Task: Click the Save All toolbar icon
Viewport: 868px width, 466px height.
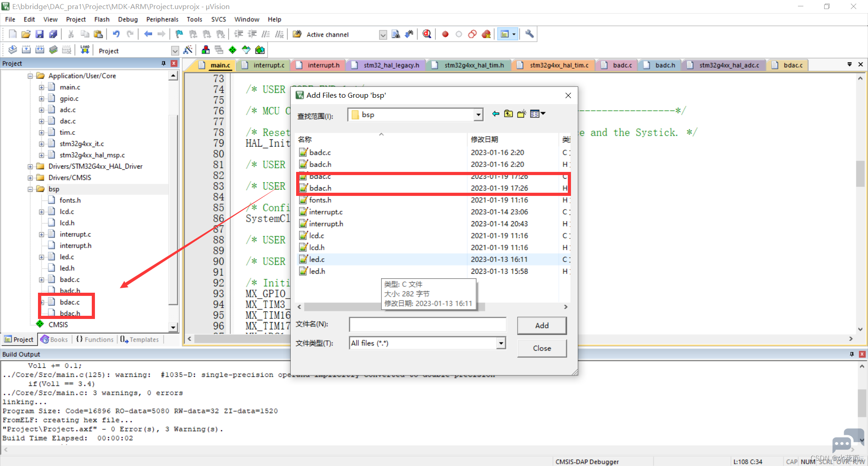Action: [53, 34]
